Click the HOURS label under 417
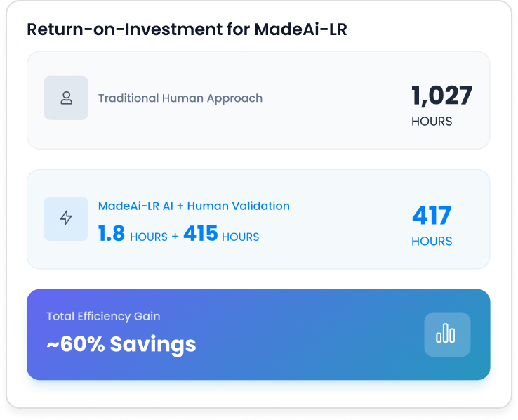This screenshot has width=518, height=420. [432, 241]
